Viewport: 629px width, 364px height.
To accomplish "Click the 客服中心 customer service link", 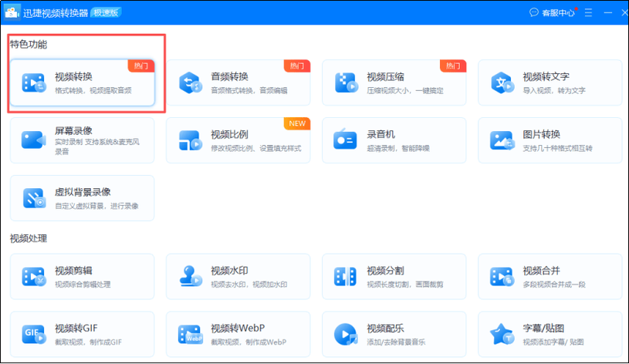I will point(559,13).
